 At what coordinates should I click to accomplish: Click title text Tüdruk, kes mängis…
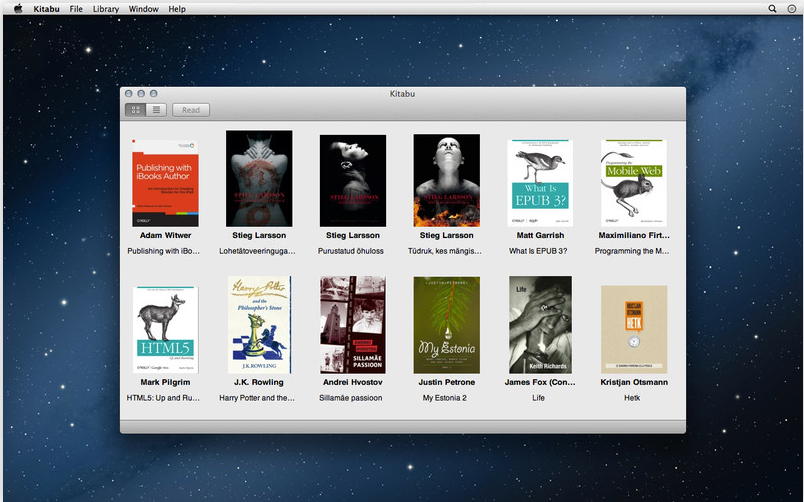tap(445, 251)
